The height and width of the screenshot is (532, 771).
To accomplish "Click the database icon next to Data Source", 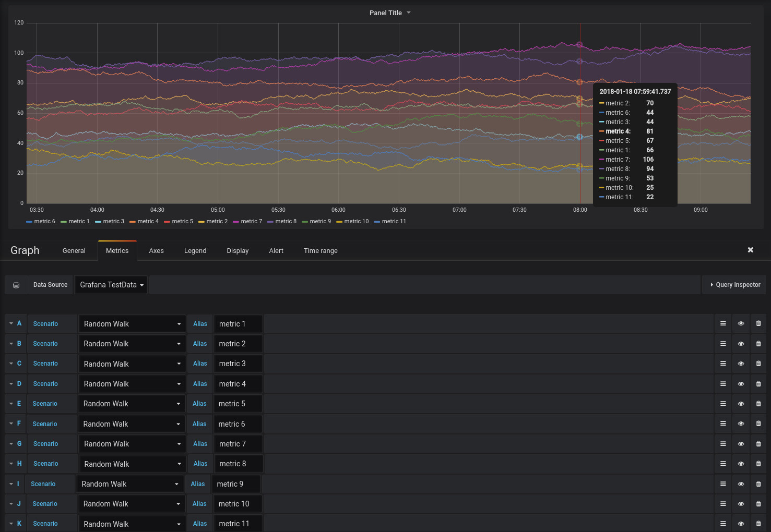I will (16, 285).
